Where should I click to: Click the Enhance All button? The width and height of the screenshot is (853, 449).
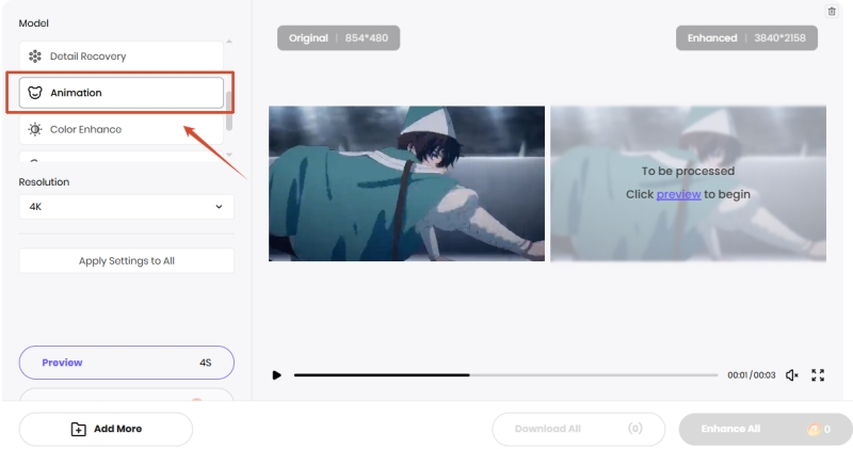[765, 429]
